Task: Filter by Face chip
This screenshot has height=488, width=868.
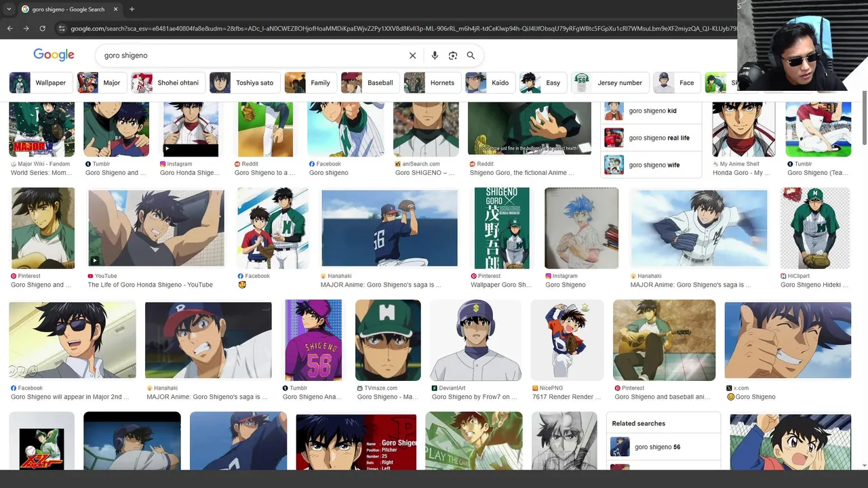Action: pos(677,83)
